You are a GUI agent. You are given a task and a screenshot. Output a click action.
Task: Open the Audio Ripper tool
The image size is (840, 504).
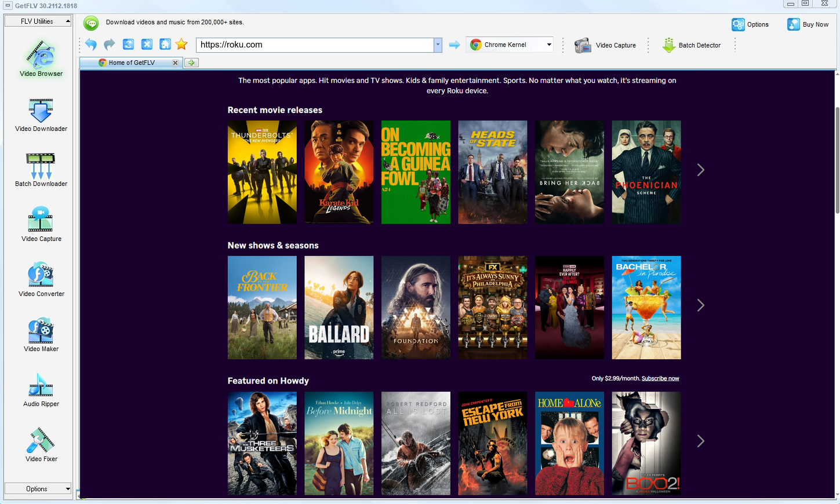pos(41,389)
